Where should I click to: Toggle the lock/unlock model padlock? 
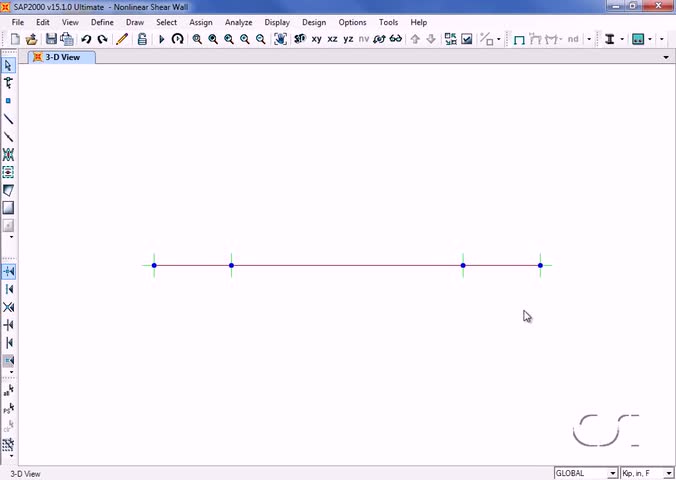tap(142, 39)
